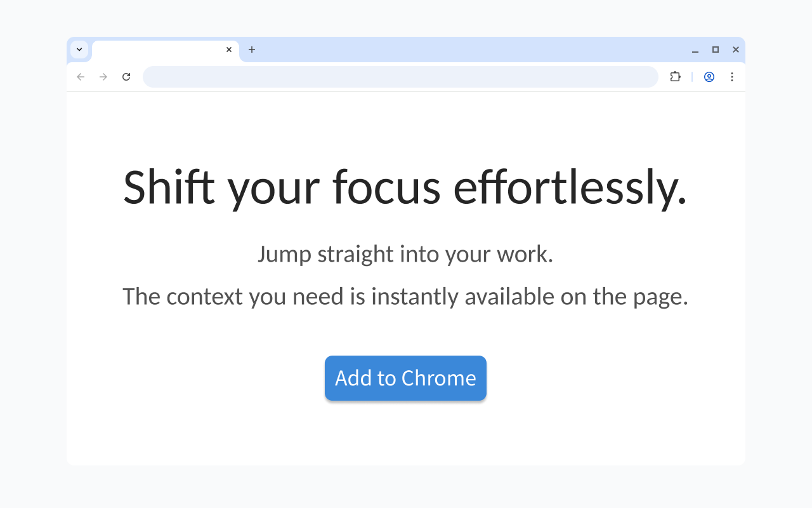
Task: Close the current tab with its X
Action: click(x=229, y=50)
